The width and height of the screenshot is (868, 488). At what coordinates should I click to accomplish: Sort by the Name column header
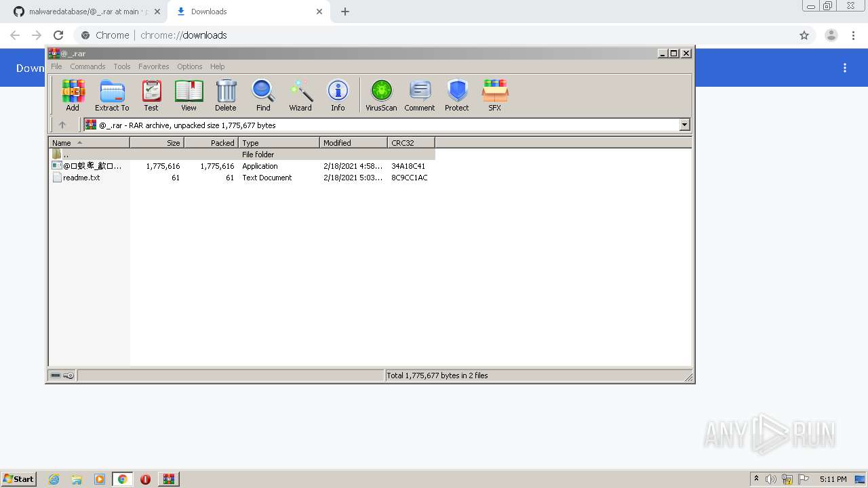[89, 143]
